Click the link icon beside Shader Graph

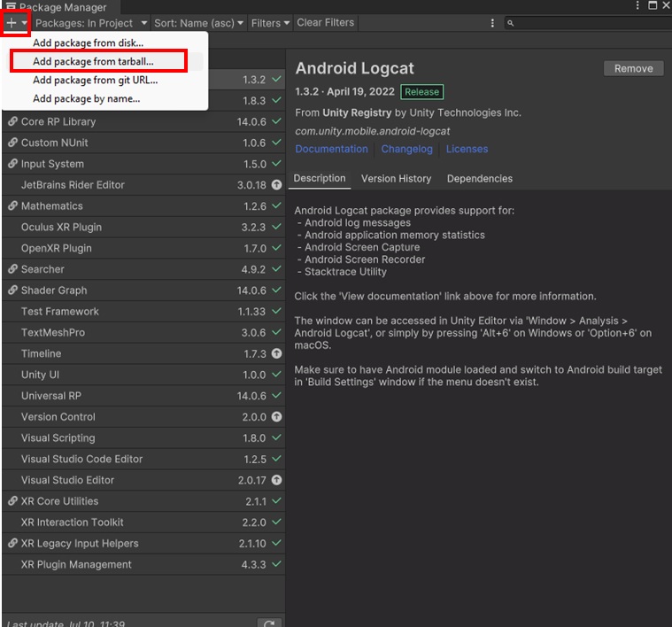pos(12,290)
